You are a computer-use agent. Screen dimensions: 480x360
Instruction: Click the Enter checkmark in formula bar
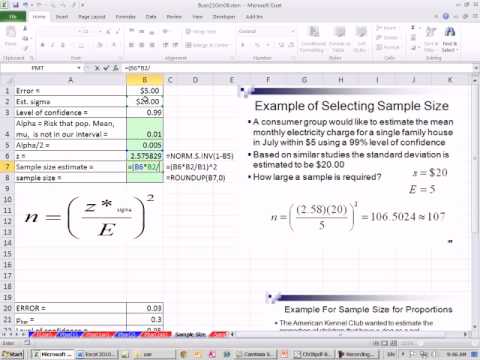pyautogui.click(x=106, y=68)
